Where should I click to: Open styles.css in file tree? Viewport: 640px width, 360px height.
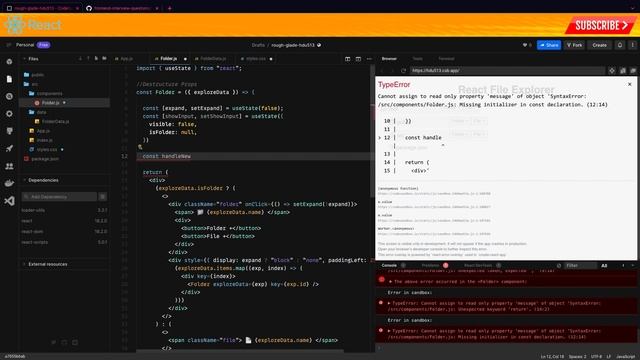(47, 150)
